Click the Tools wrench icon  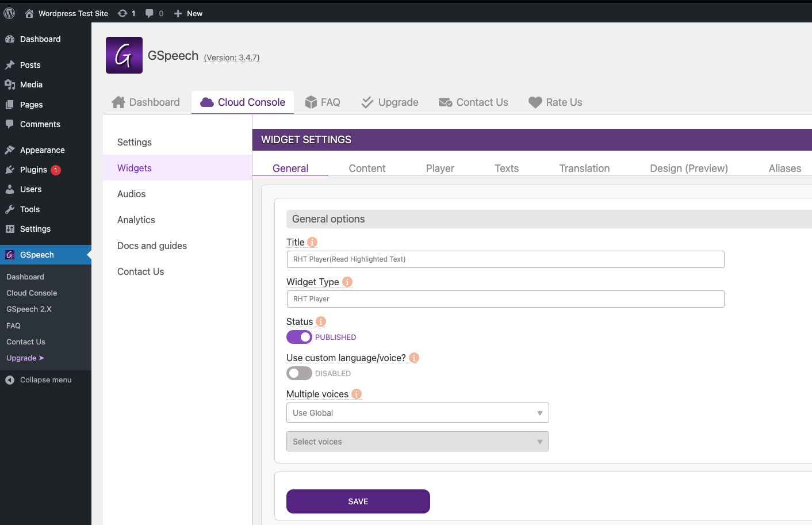tap(10, 209)
